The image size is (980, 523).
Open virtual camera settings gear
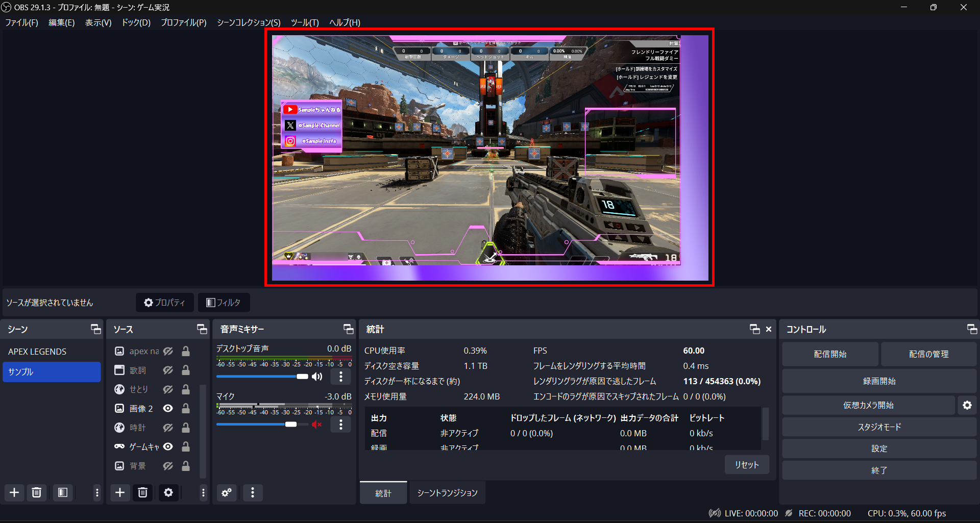point(967,405)
